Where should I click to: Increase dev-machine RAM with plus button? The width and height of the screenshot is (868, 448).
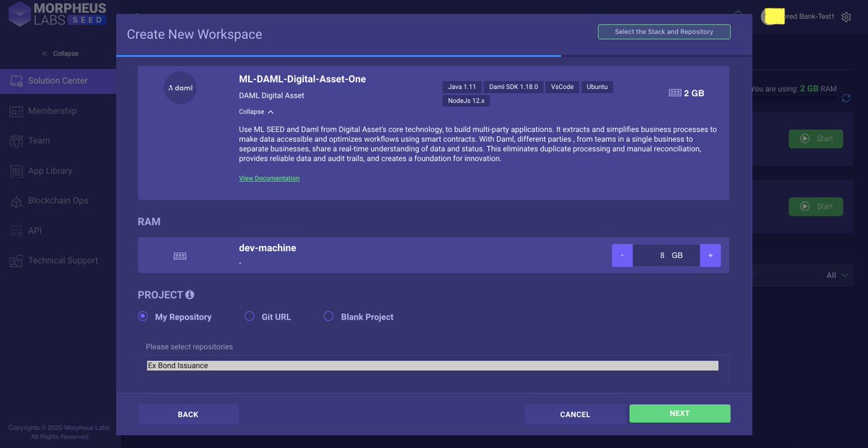[x=710, y=255]
